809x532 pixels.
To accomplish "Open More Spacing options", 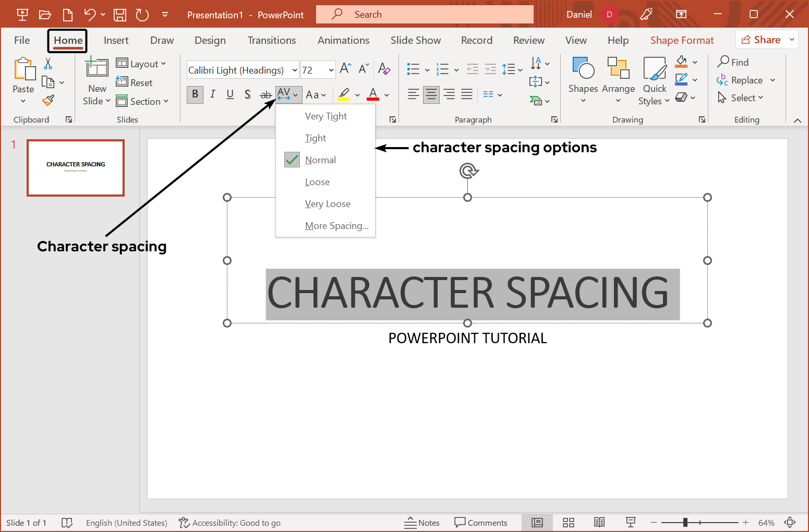I will pos(336,225).
